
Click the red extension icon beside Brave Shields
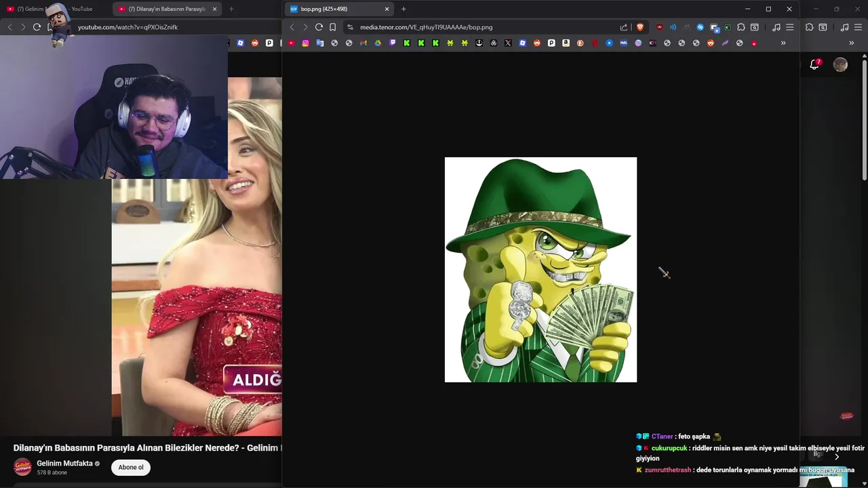coord(660,27)
